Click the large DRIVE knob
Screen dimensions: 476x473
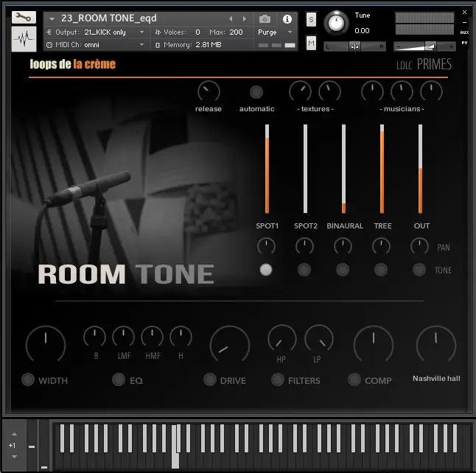click(x=230, y=345)
